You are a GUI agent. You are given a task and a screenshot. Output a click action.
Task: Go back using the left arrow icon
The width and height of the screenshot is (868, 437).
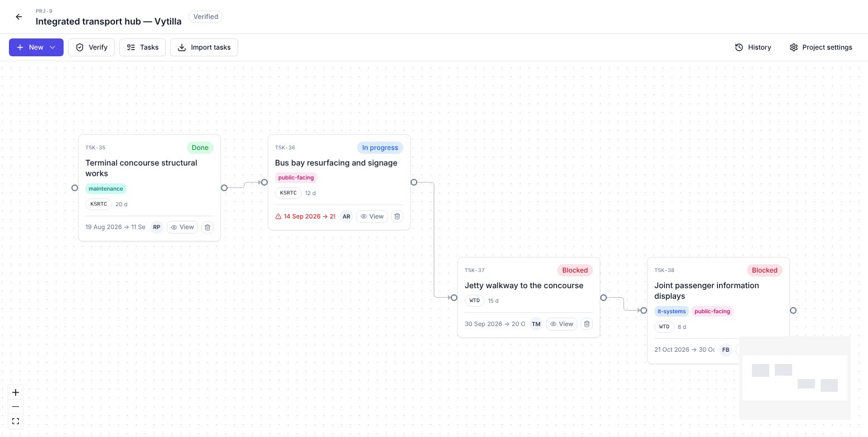click(19, 17)
